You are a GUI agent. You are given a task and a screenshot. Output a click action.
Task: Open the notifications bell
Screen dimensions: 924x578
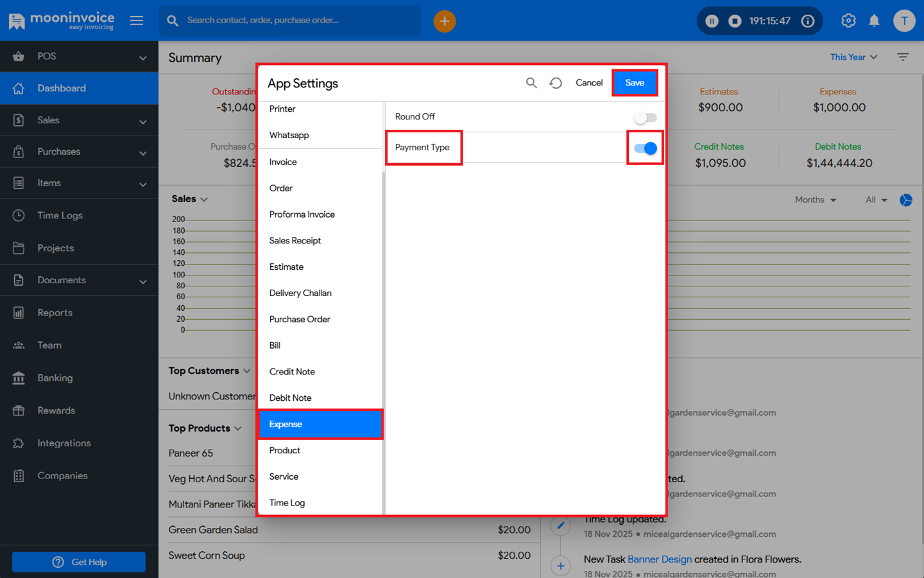(874, 21)
